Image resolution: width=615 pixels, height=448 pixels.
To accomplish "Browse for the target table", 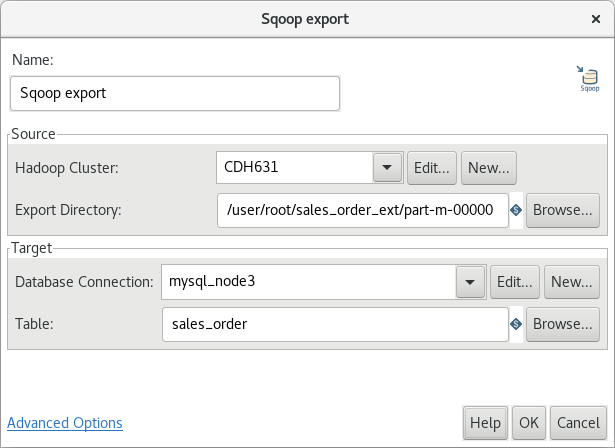I will point(563,324).
